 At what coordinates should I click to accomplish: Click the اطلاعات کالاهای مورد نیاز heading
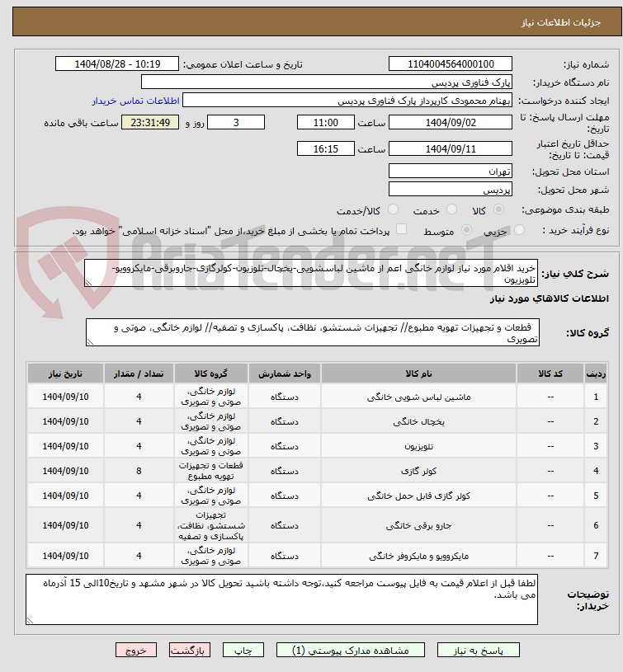(x=550, y=298)
